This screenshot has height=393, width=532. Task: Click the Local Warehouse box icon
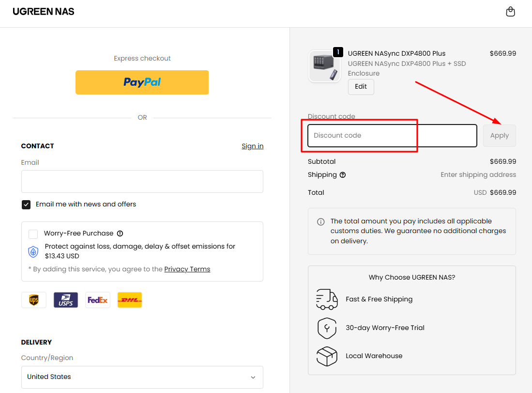[x=327, y=356]
